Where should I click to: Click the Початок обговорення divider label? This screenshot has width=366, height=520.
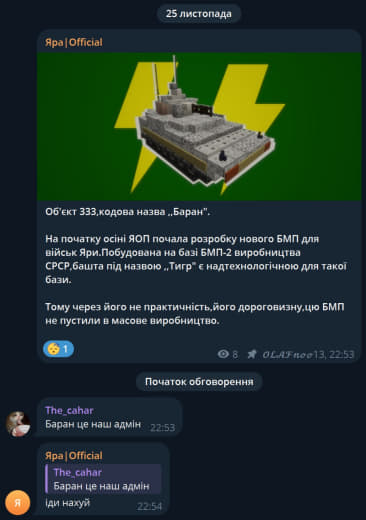199,382
